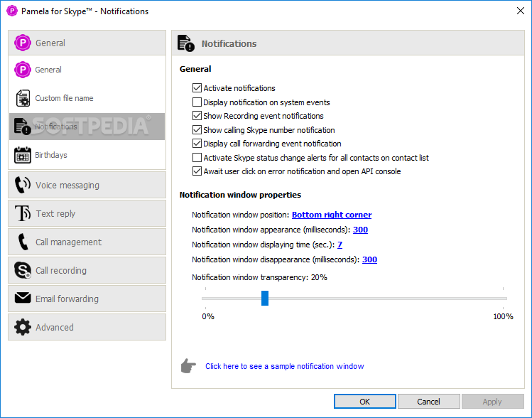Click the purple P icon beside General sub-item
532x418 pixels.
coord(23,70)
